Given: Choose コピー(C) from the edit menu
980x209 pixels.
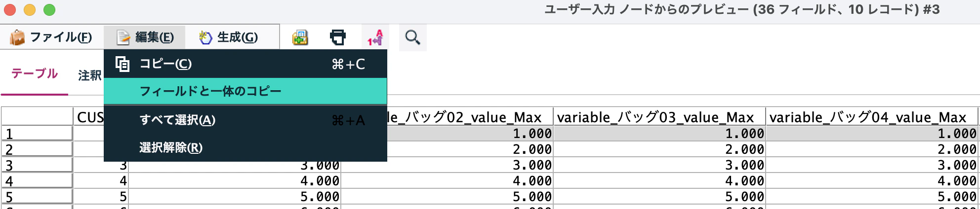Looking at the screenshot, I should 245,64.
